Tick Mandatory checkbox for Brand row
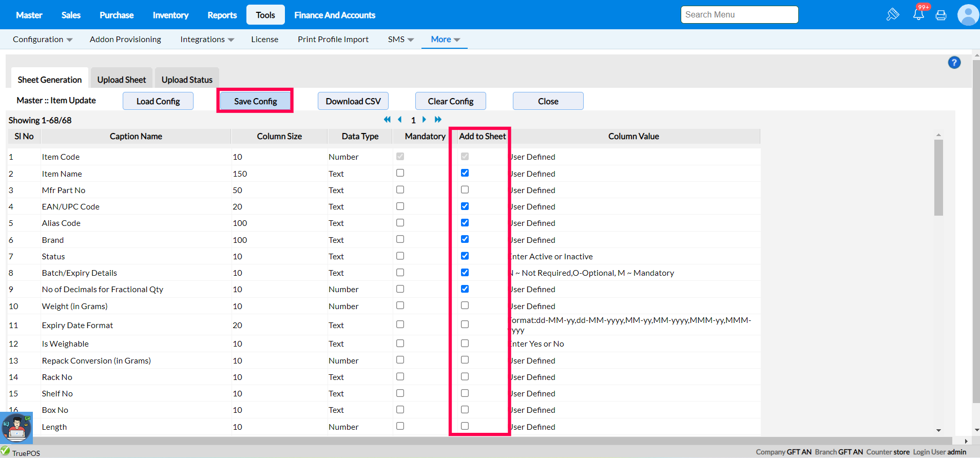 click(x=400, y=239)
